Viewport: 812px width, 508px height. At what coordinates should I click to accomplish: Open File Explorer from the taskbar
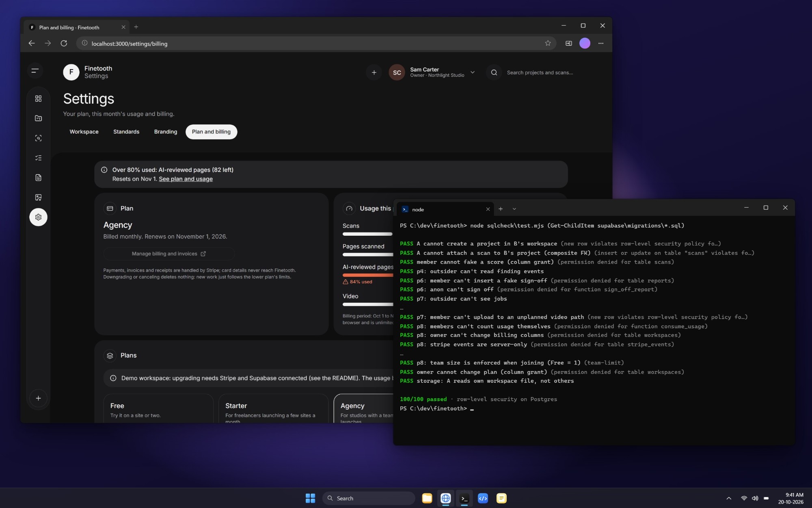point(427,498)
